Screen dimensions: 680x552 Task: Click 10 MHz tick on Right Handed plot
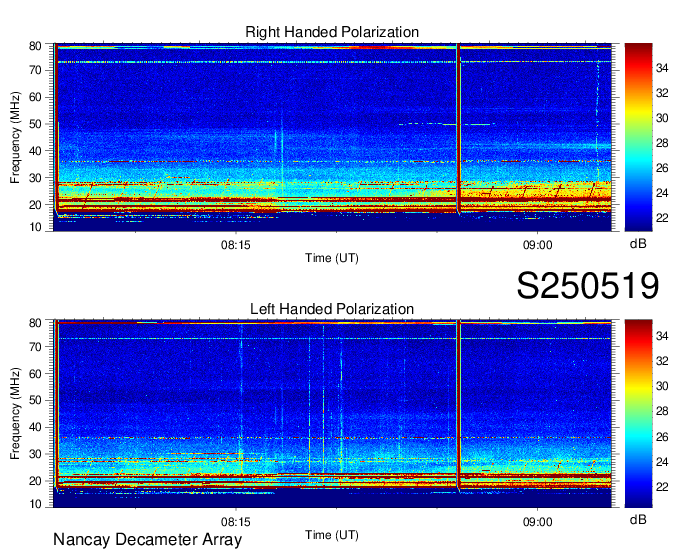35,227
